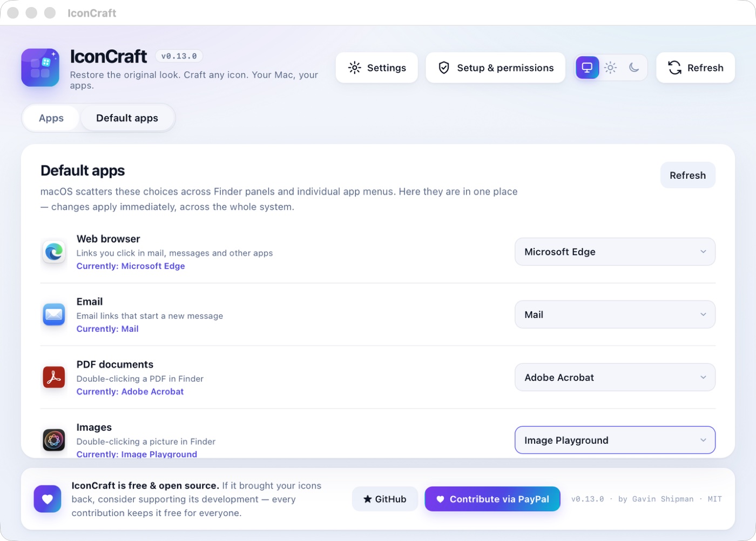
Task: Click the 'Web browser' row title
Action: 108,239
